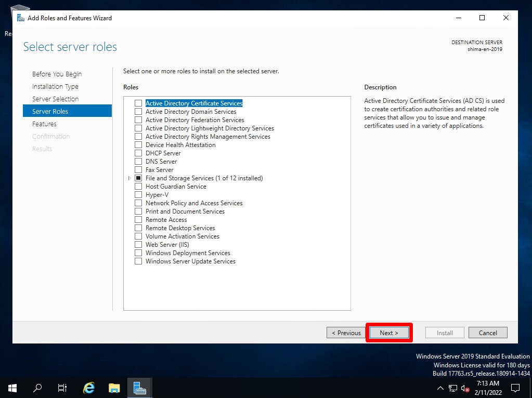Screen dimensions: 532x398
Task: Cancel the wizard
Action: [488, 333]
